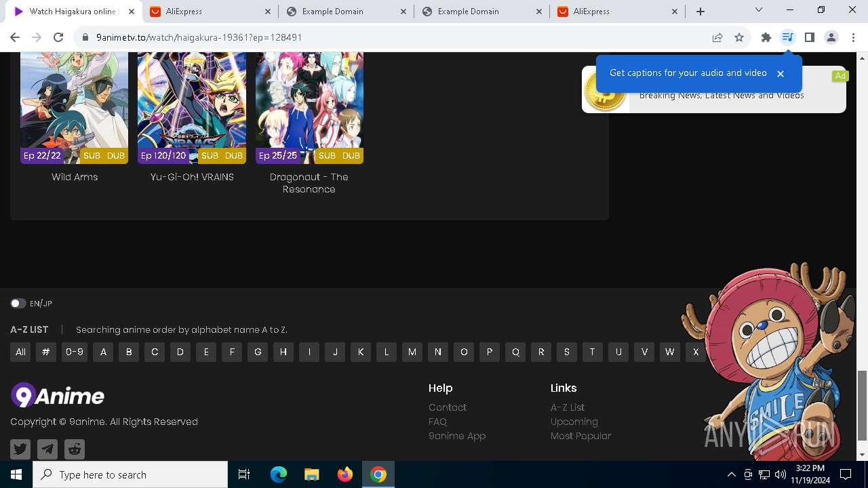The height and width of the screenshot is (488, 868).
Task: Launch Microsoft Edge from the taskbar
Action: [279, 474]
